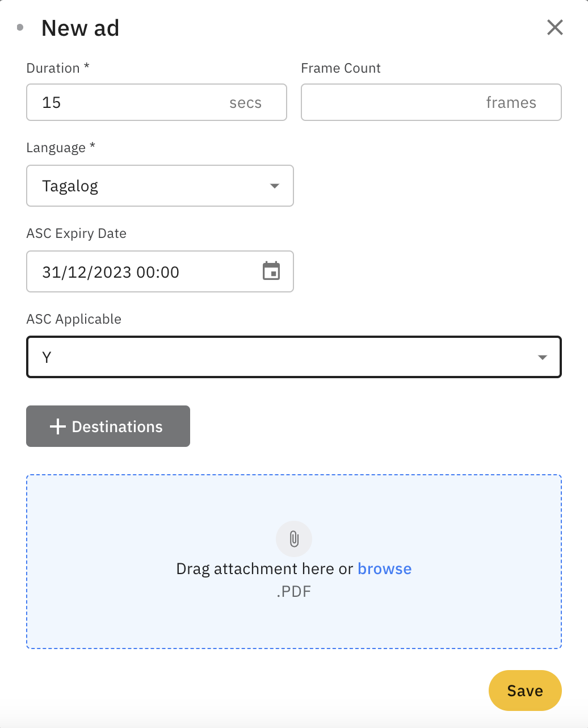Expand the ASC Applicable dropdown

(293, 357)
